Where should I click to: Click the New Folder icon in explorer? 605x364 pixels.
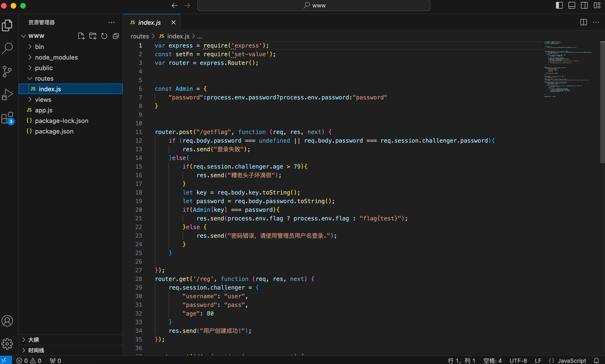click(x=93, y=36)
